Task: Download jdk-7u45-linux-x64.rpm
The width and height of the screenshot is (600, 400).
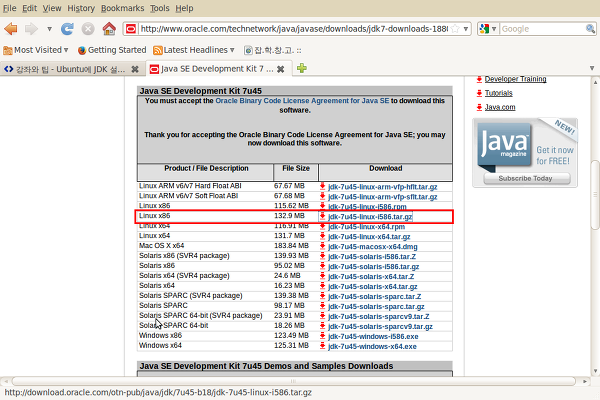Action: pyautogui.click(x=367, y=227)
